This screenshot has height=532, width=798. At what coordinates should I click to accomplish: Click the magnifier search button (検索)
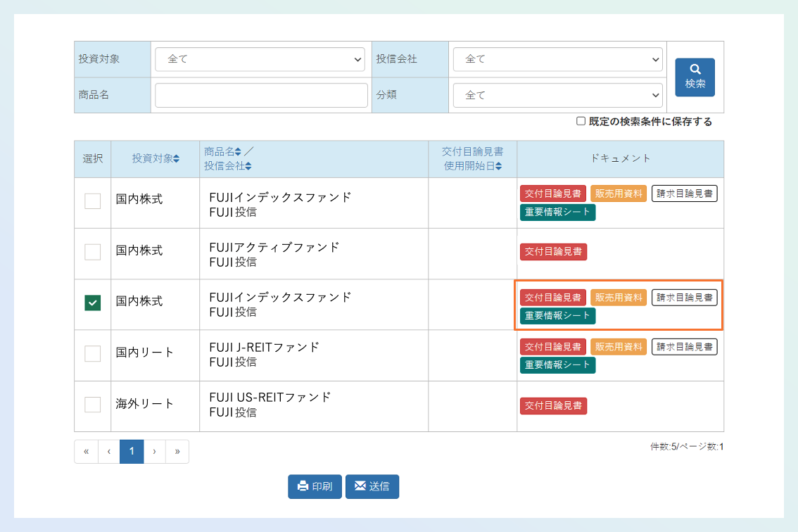coord(695,77)
